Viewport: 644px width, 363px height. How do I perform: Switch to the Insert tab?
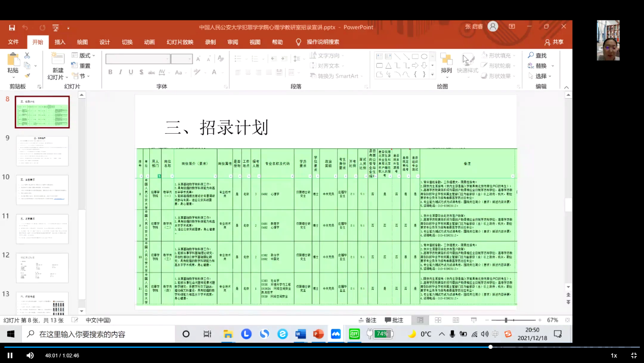click(x=60, y=42)
